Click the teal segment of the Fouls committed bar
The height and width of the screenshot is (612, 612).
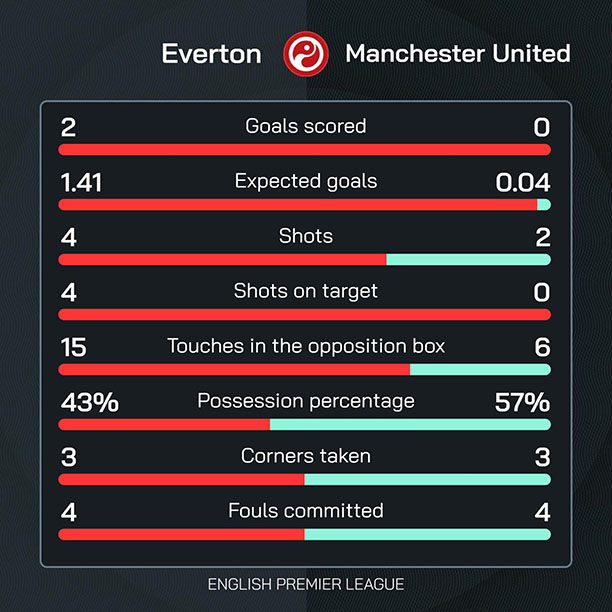(x=427, y=534)
